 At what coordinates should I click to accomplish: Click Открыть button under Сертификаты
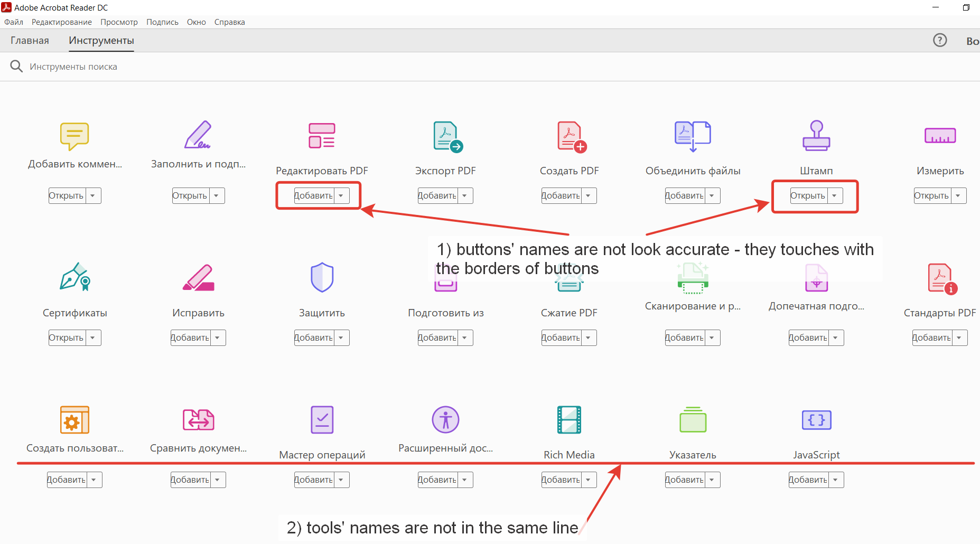[67, 337]
